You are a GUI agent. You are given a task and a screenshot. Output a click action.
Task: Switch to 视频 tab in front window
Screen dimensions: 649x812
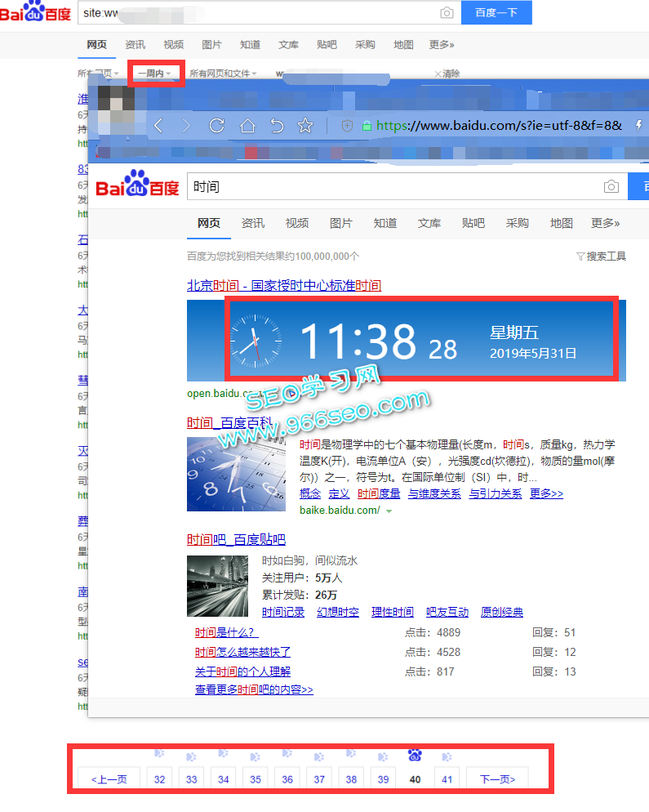point(297,223)
